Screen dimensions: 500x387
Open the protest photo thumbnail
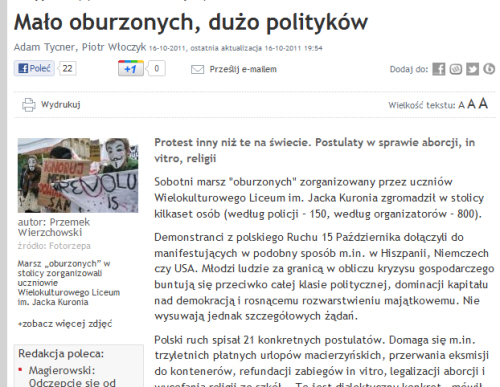[x=78, y=175]
